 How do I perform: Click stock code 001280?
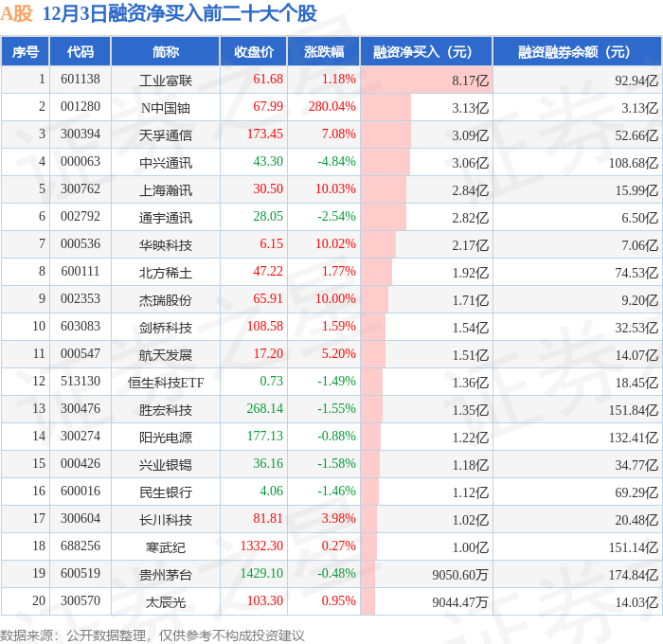[81, 107]
